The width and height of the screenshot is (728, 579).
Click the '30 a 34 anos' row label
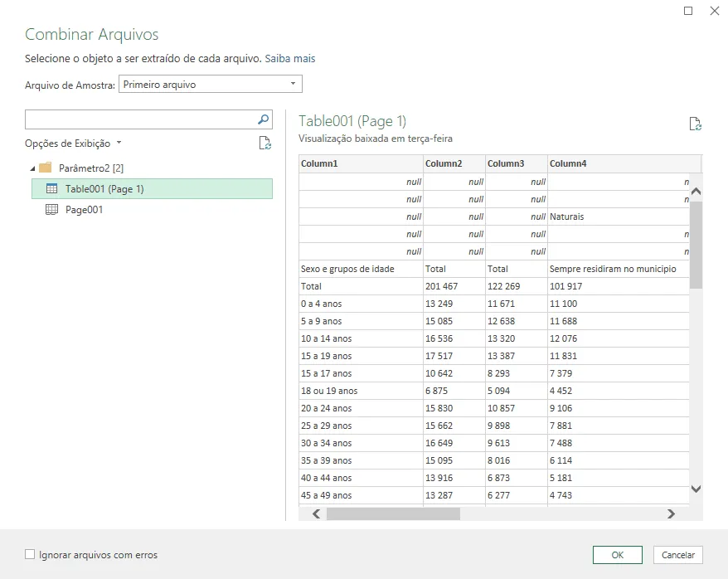[x=361, y=443]
